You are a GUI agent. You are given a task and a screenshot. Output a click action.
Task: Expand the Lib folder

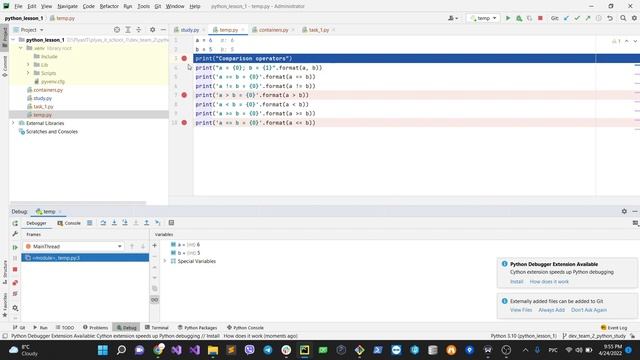pyautogui.click(x=28, y=64)
